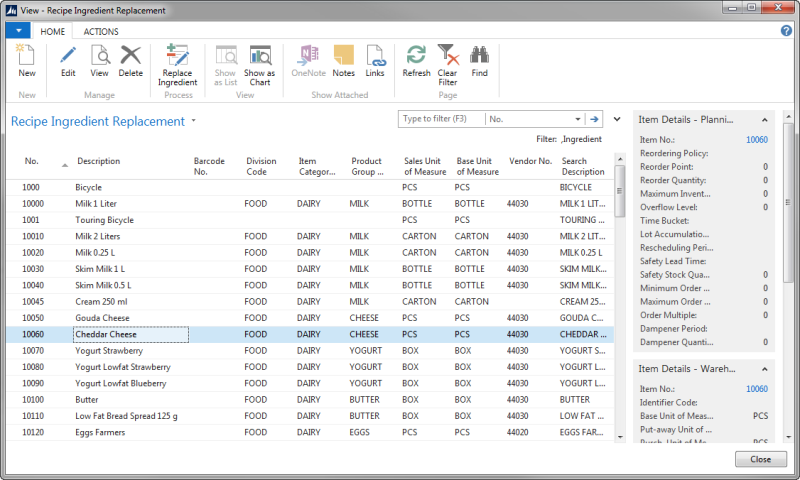
Task: Click the Close button
Action: pos(760,459)
